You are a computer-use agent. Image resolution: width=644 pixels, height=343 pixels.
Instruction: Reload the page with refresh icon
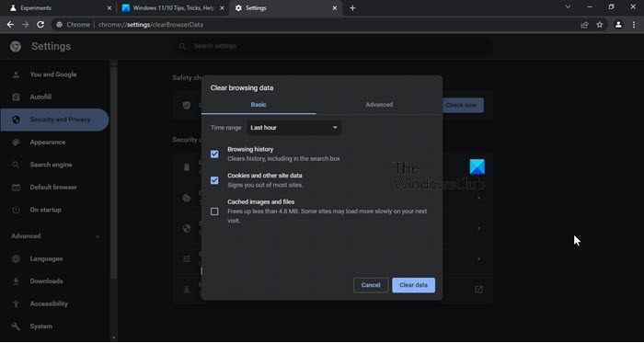click(x=40, y=25)
